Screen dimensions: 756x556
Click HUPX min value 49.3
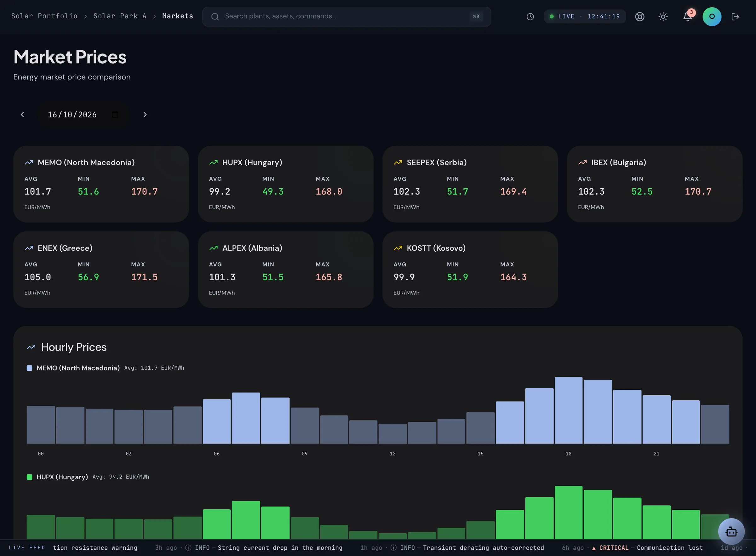[273, 192]
